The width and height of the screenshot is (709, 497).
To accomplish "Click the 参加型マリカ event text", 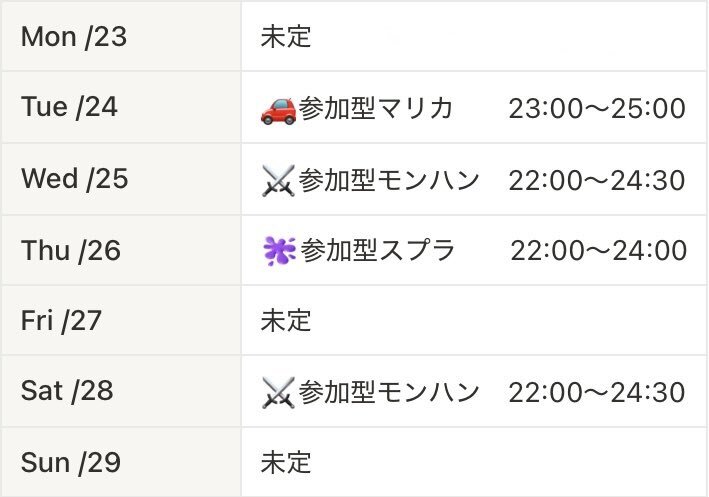I will (x=375, y=108).
